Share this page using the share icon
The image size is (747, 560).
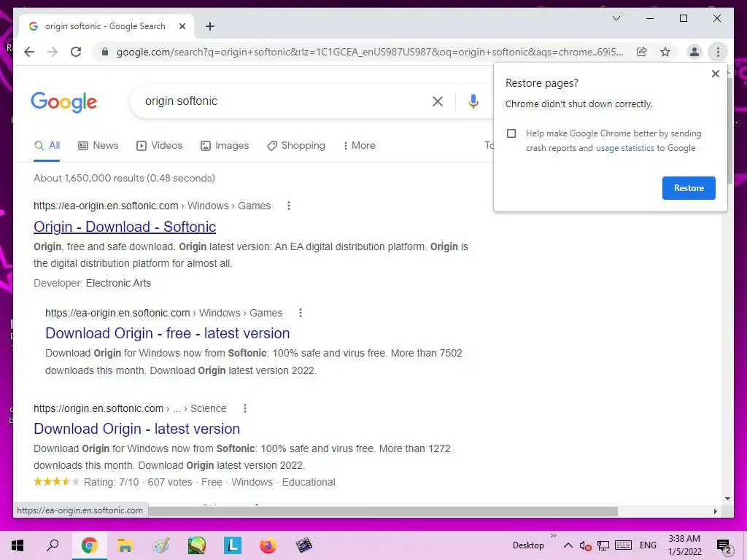[x=642, y=52]
